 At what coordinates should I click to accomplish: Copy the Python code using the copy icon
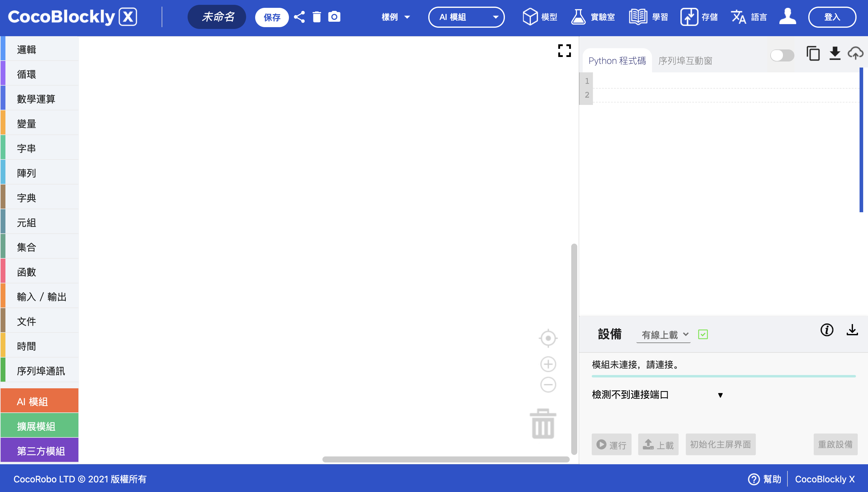pos(813,53)
